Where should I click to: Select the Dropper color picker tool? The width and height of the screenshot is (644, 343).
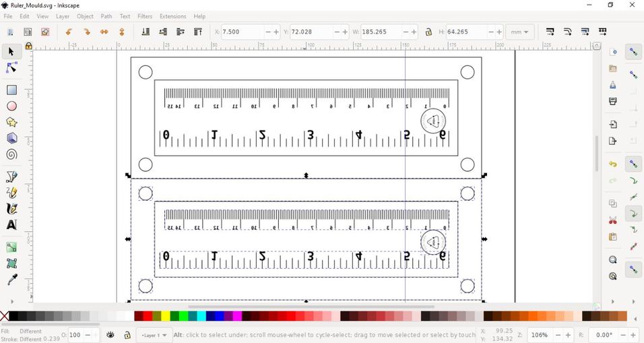click(11, 280)
